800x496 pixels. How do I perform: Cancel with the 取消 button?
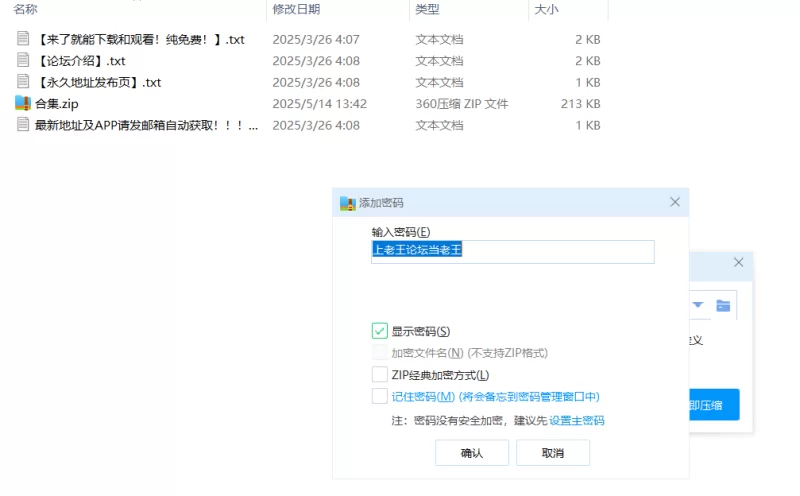point(553,453)
